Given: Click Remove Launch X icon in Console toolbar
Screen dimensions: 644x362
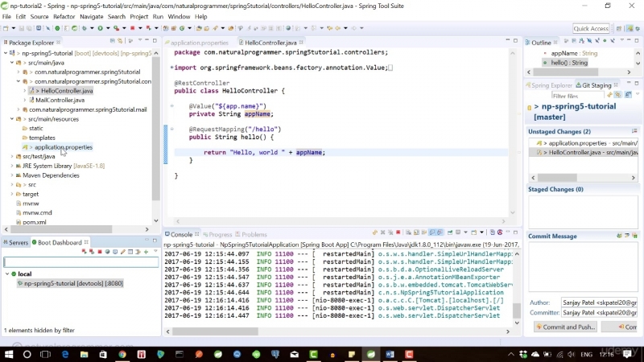Looking at the screenshot, I should pyautogui.click(x=382, y=232).
